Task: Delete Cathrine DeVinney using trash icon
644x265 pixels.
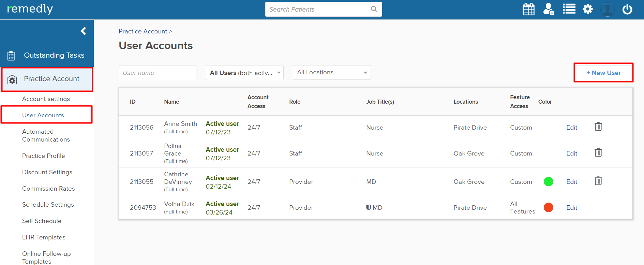Action: click(x=598, y=181)
